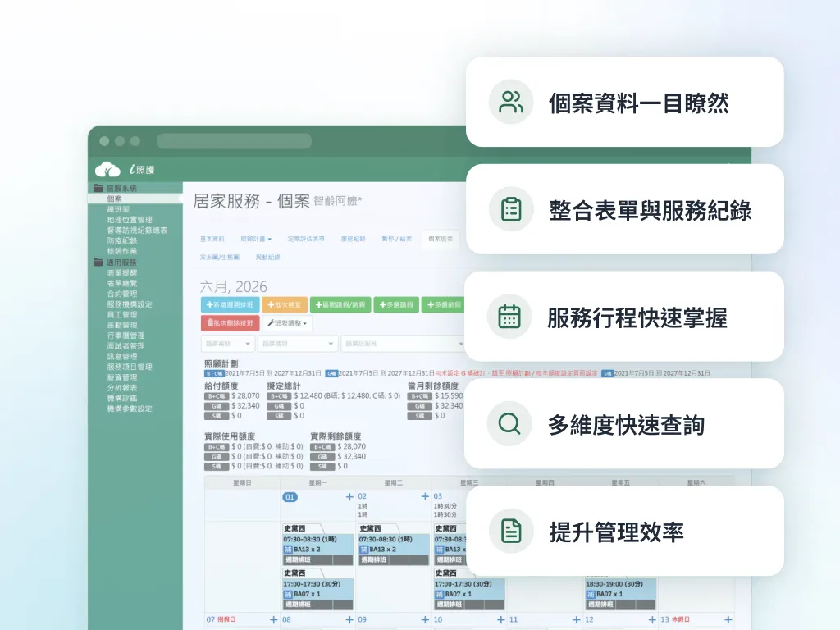Open the 07:30-08:30 shift on day 02
The width and height of the screenshot is (840, 630).
[x=393, y=545]
